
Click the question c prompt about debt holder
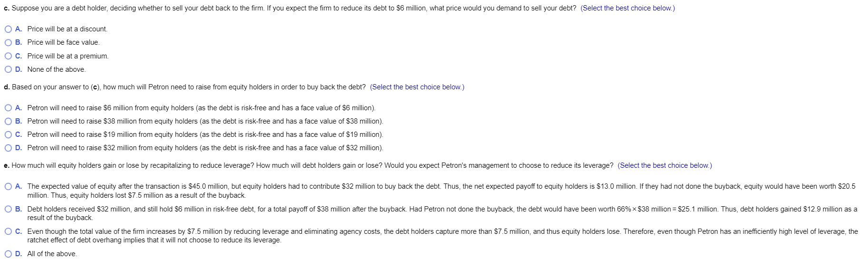pyautogui.click(x=289, y=8)
